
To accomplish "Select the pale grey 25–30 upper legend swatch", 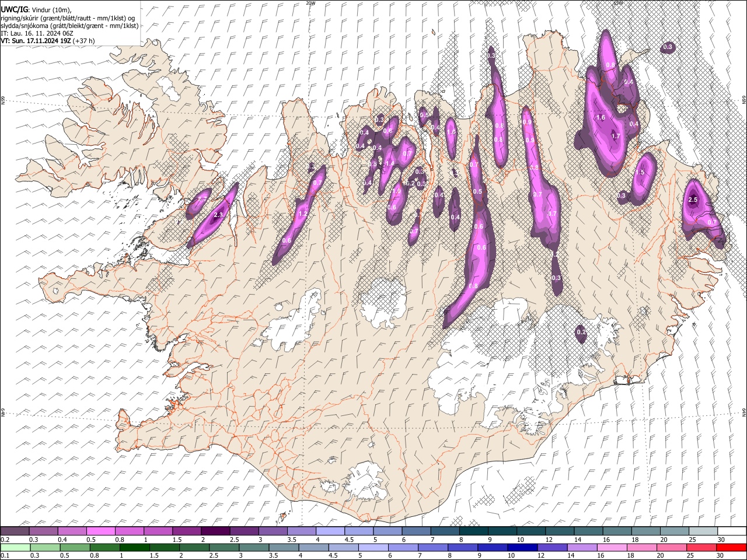I will [704, 531].
